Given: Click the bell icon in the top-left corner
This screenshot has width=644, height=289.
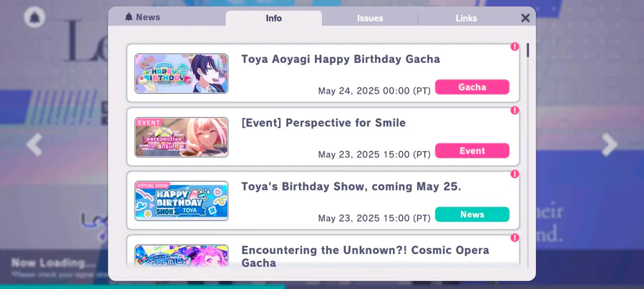Looking at the screenshot, I should 34,17.
